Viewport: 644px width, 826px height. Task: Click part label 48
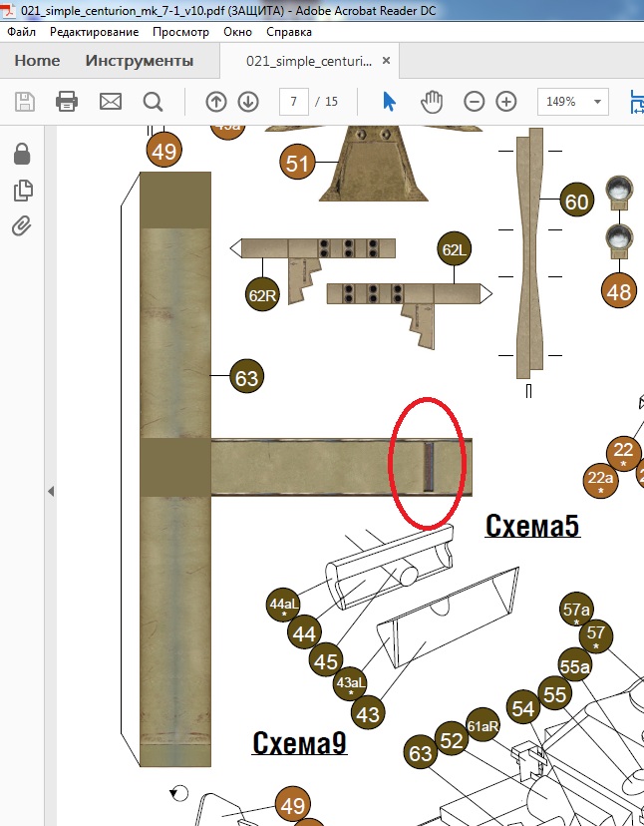pyautogui.click(x=619, y=291)
